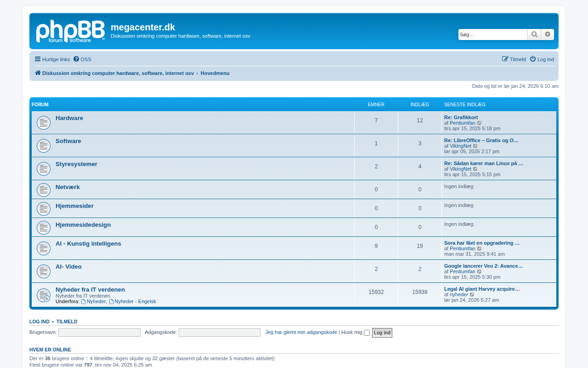Click the Hjemmesidedesign forum row icon

point(44,228)
